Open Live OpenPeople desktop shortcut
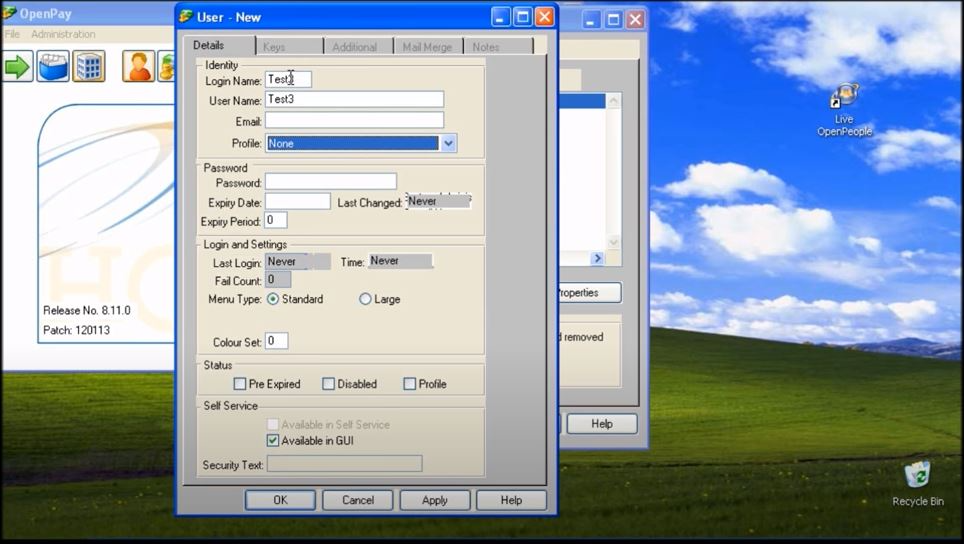Screen dimensions: 964x544 [844, 111]
